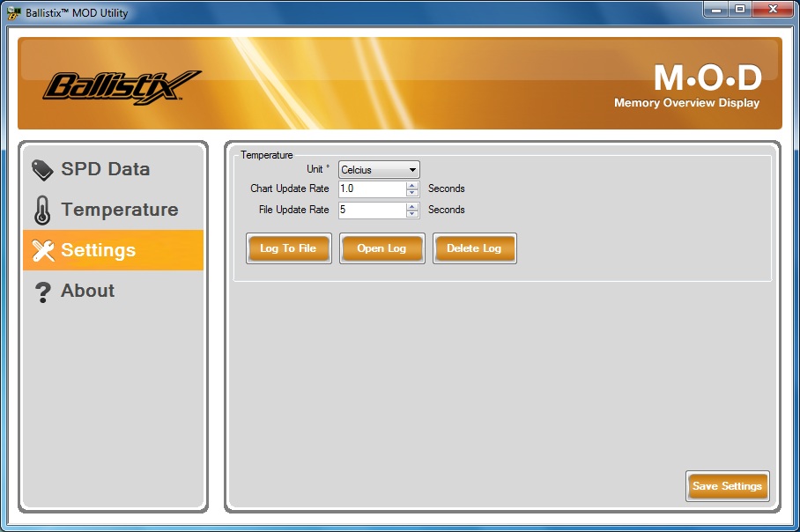Click the Settings wrench and screwdriver icon
Screen dimensions: 800x532
(43, 250)
